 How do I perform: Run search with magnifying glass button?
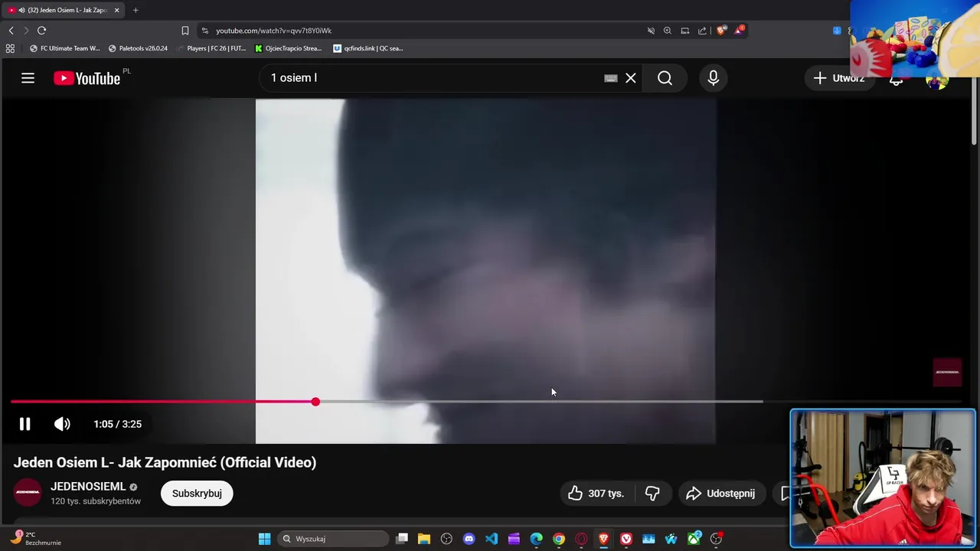pyautogui.click(x=665, y=78)
